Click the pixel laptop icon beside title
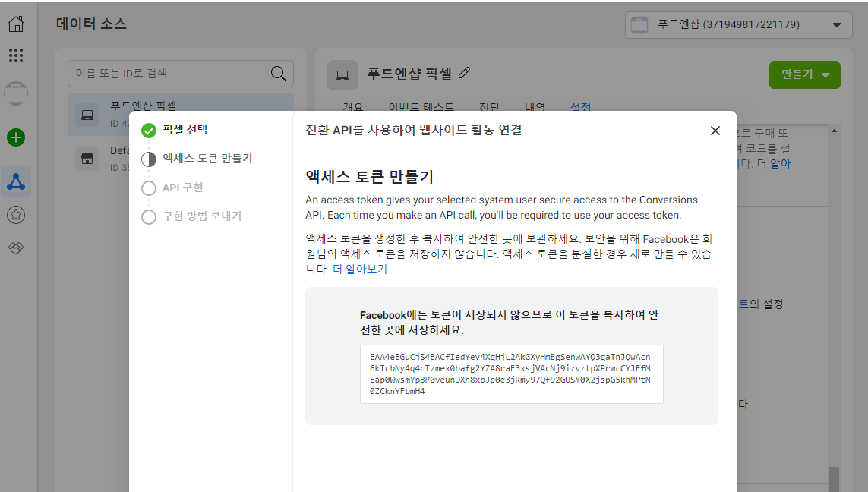The height and width of the screenshot is (492, 868). (x=342, y=75)
